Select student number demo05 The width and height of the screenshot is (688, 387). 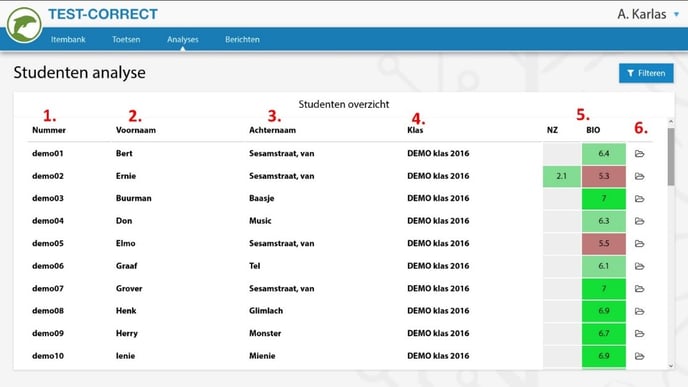click(48, 244)
